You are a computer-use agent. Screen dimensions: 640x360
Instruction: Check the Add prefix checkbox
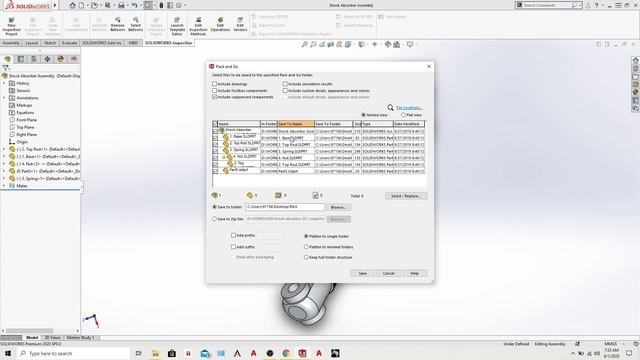point(233,235)
